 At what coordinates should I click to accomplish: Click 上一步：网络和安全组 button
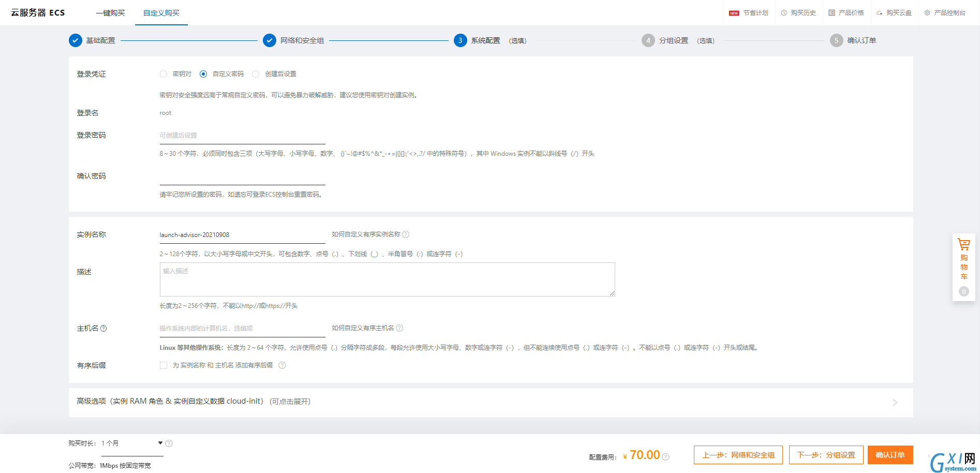738,455
